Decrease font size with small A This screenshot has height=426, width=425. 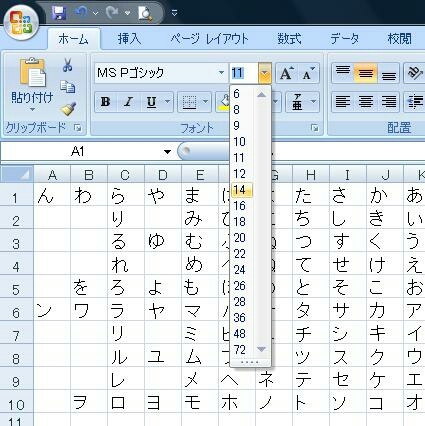pyautogui.click(x=309, y=73)
